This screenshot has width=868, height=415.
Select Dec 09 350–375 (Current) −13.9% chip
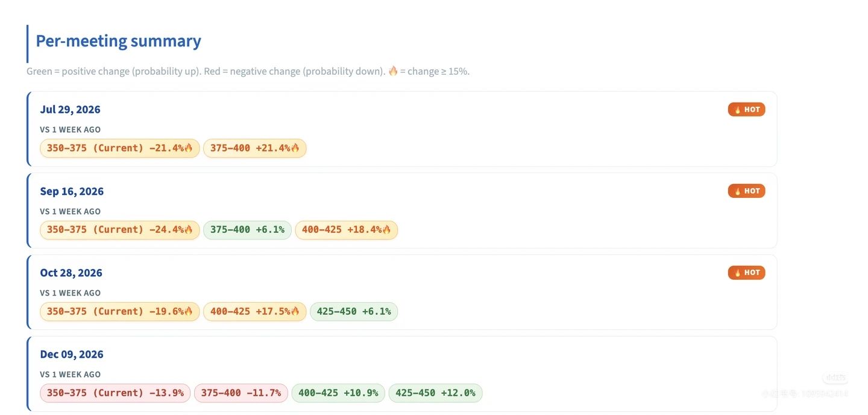pyautogui.click(x=115, y=393)
